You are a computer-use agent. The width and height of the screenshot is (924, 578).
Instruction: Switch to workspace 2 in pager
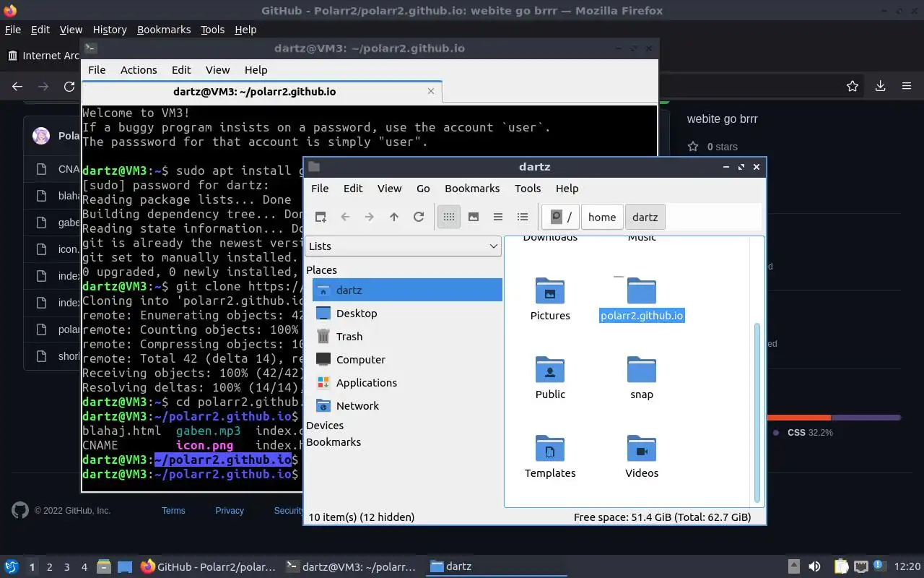[49, 567]
